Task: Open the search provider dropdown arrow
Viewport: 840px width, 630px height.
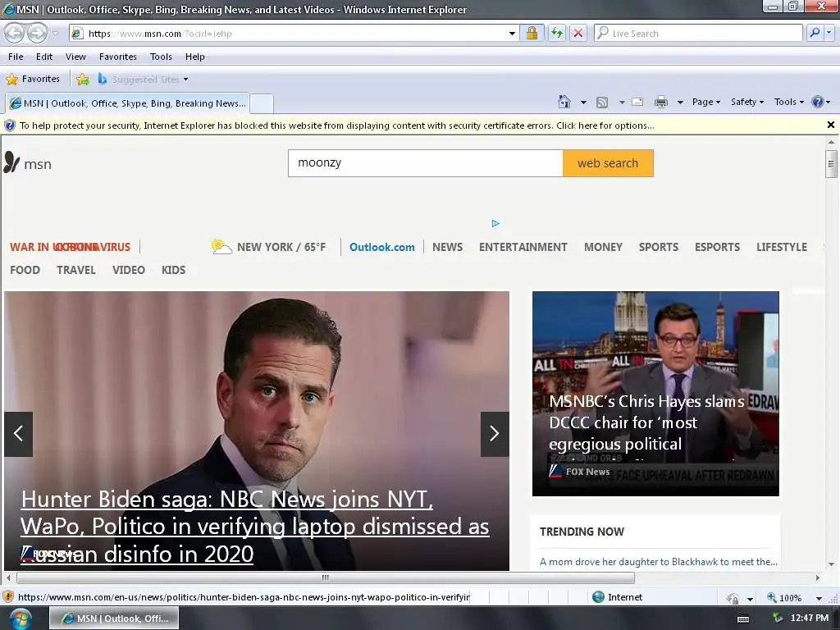Action: (x=829, y=33)
